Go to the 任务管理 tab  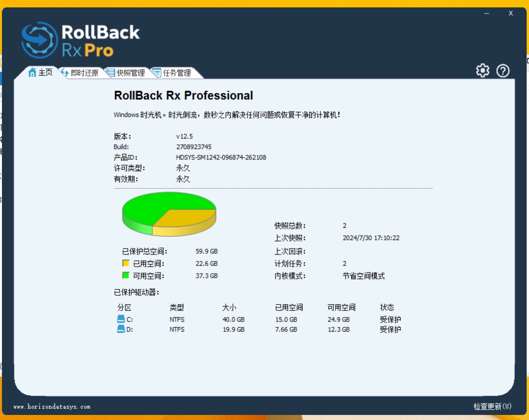point(177,73)
